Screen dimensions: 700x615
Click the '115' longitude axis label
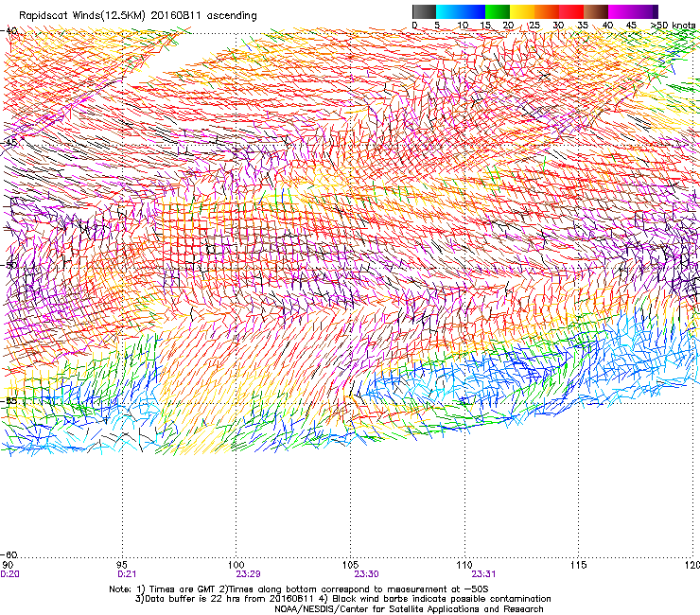coord(579,565)
